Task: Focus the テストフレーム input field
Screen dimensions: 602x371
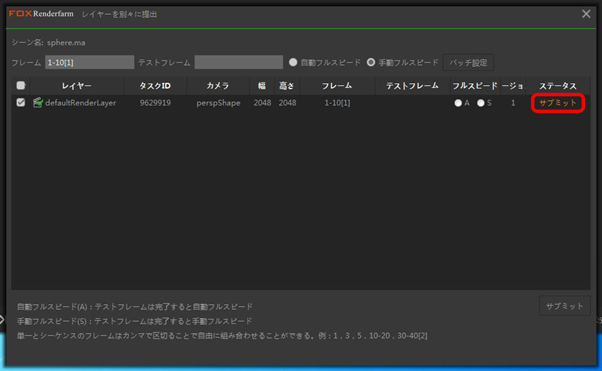Action: pyautogui.click(x=238, y=62)
